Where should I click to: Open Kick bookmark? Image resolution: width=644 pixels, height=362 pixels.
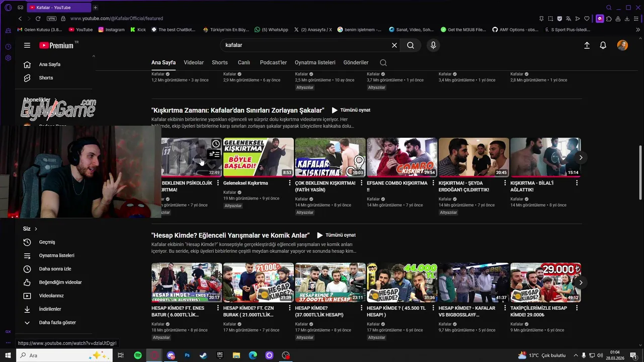138,30
